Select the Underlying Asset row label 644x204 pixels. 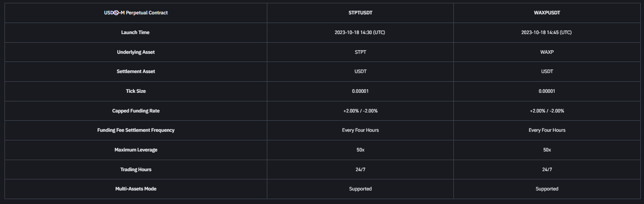point(136,52)
